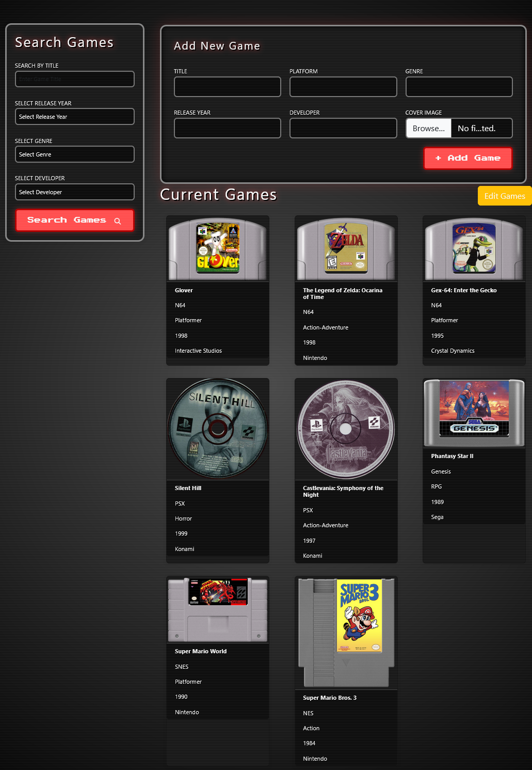Screen dimensions: 532x770
Task: Click the Phantasy Star II Genesis cartridge image
Action: [x=474, y=413]
